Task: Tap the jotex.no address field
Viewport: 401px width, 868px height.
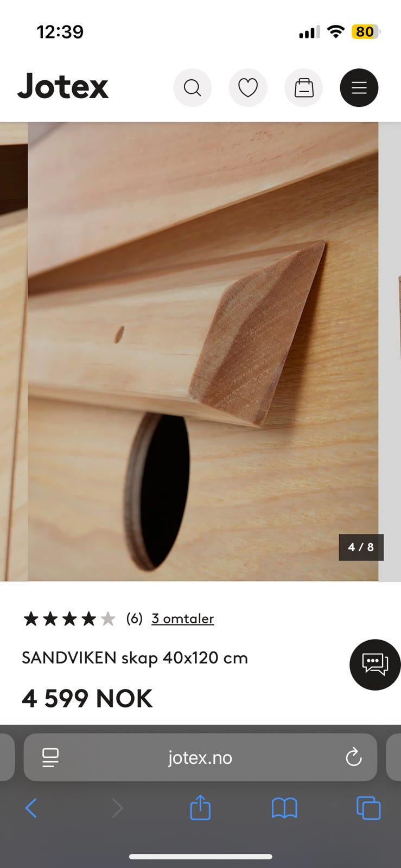Action: click(200, 757)
